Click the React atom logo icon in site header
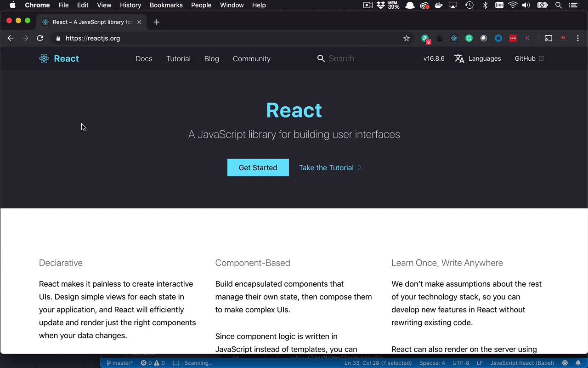The height and width of the screenshot is (368, 588). coord(44,58)
